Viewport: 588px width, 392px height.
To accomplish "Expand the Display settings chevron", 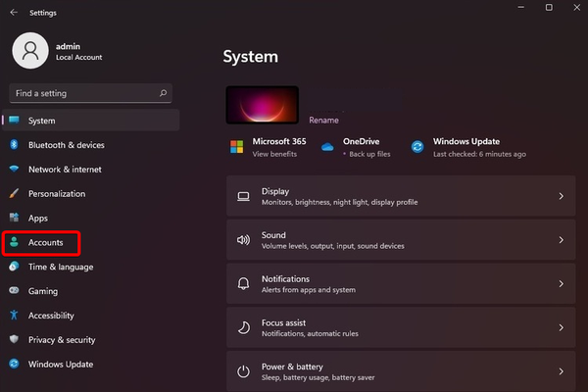I will pos(561,196).
